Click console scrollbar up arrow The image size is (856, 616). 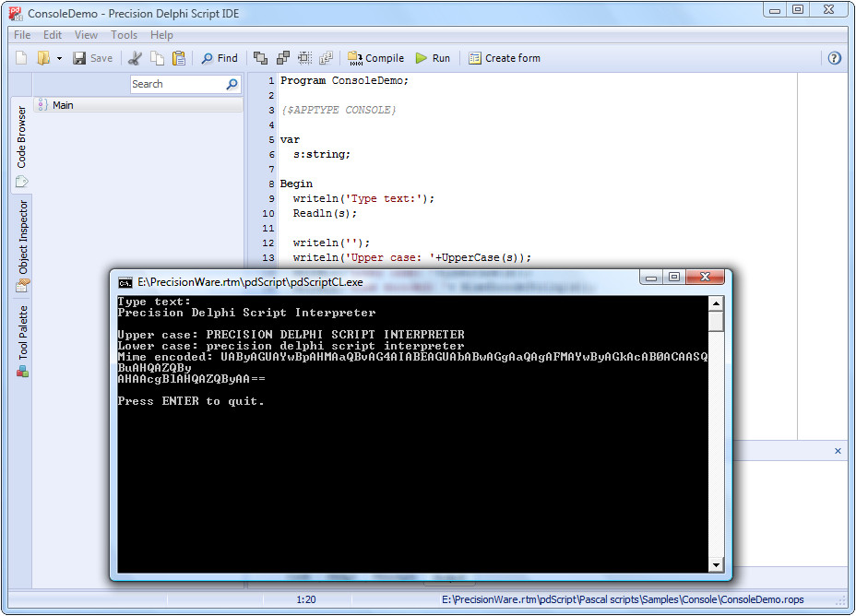coord(716,303)
